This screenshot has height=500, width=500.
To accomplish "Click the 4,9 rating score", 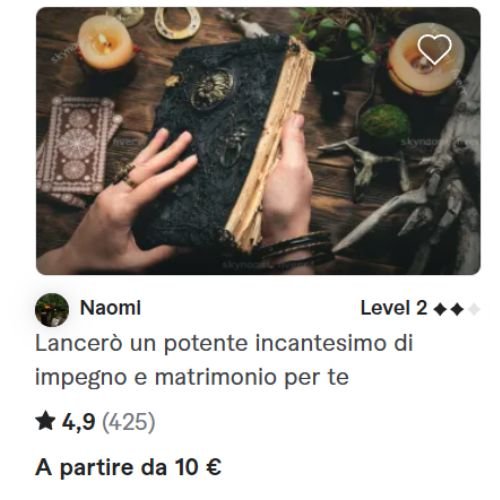I will pyautogui.click(x=79, y=422).
